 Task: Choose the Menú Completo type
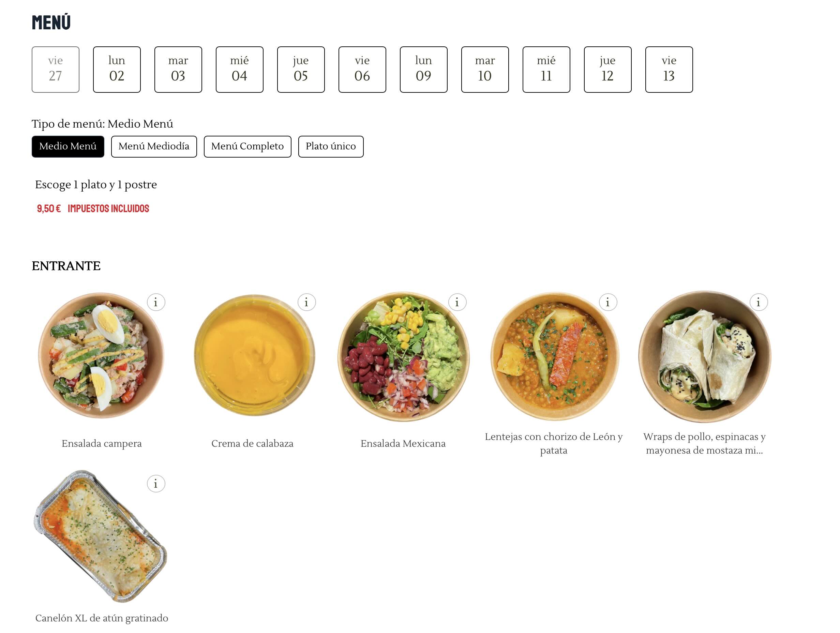pos(247,146)
